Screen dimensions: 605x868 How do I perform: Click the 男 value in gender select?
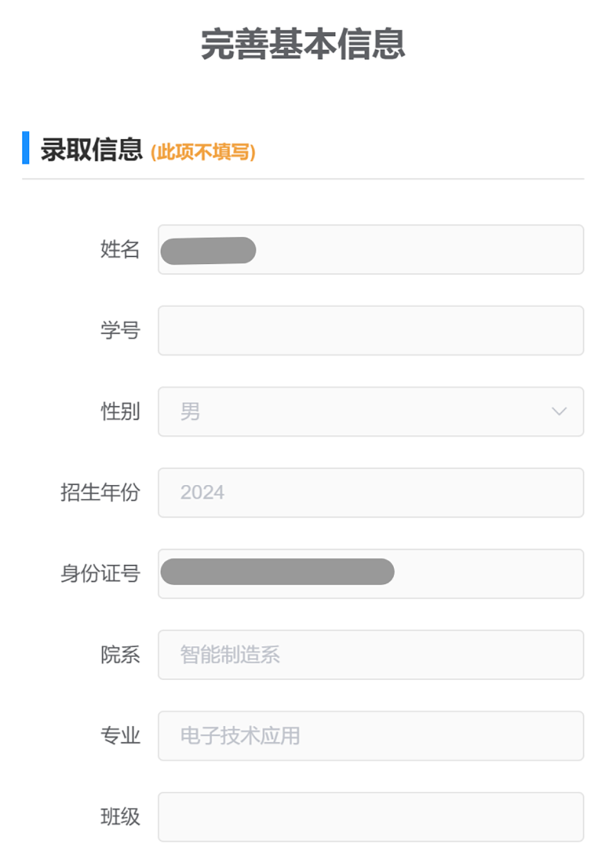click(190, 412)
